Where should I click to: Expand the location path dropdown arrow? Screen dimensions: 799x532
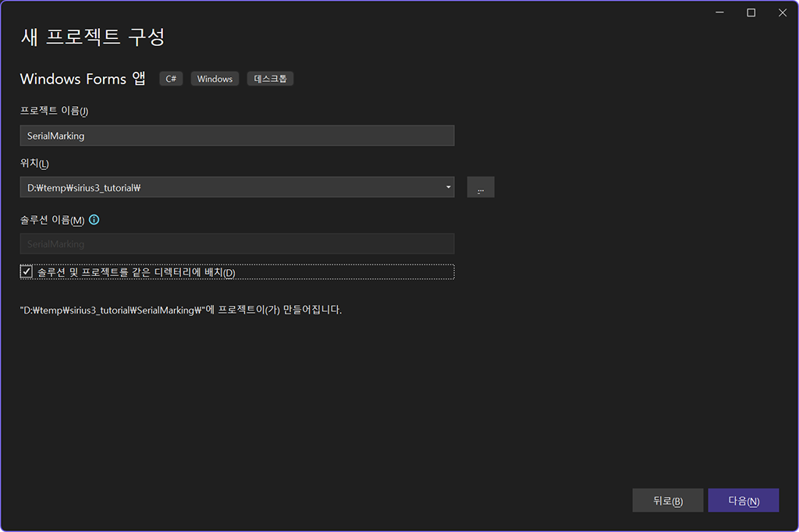(x=448, y=187)
